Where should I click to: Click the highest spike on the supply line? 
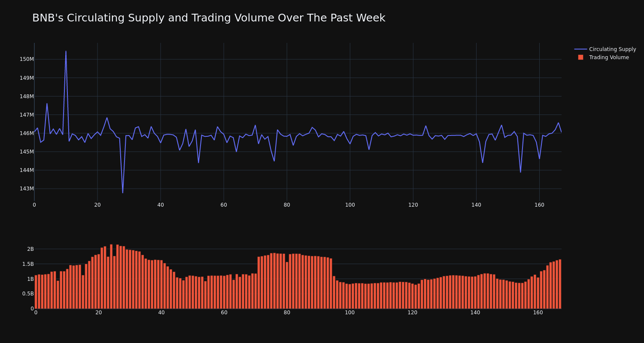tap(66, 51)
